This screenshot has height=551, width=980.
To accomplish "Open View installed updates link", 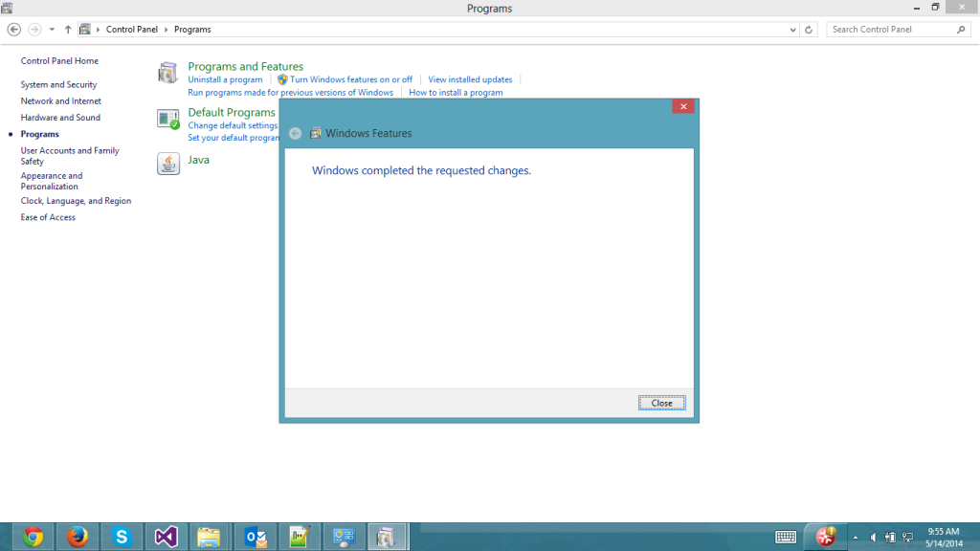I will [x=470, y=79].
